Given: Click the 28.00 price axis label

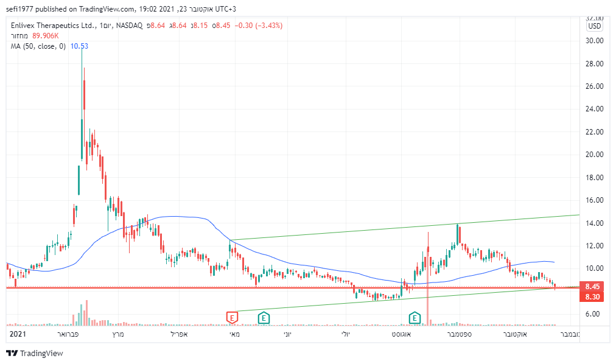Looking at the screenshot, I should tap(595, 64).
